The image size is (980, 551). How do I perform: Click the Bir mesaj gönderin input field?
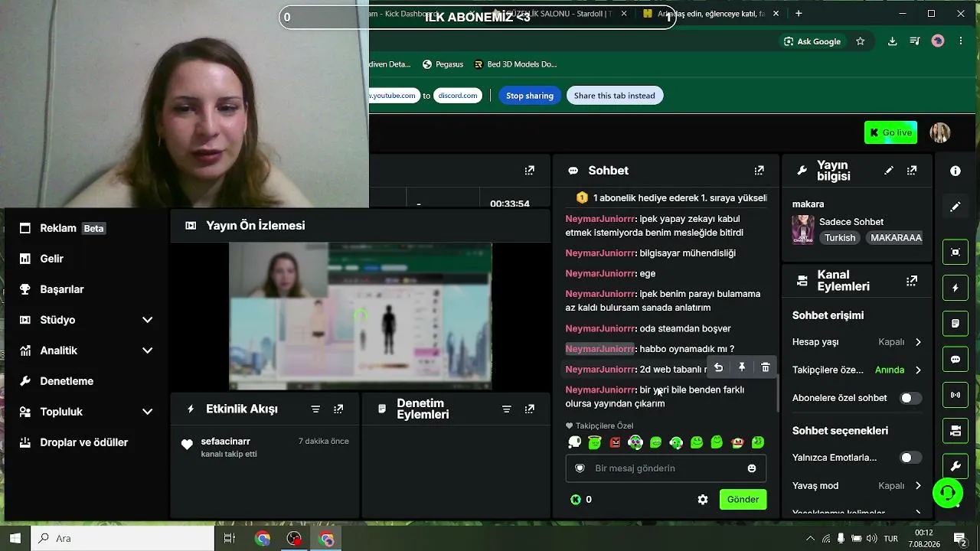click(666, 468)
